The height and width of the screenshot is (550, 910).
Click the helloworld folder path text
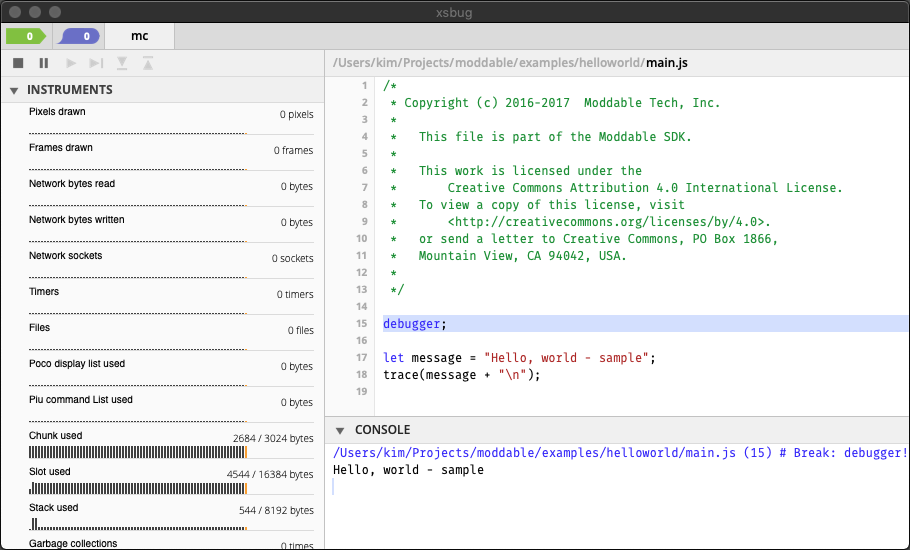(611, 63)
